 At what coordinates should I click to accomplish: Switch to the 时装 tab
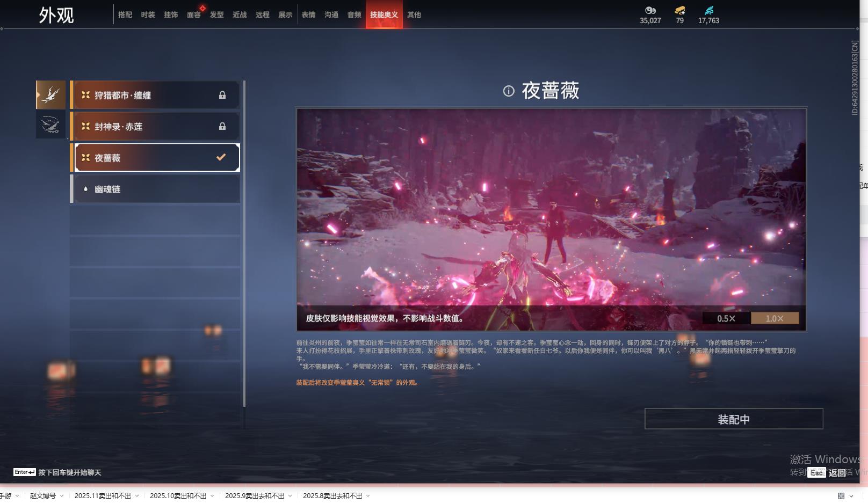(148, 15)
